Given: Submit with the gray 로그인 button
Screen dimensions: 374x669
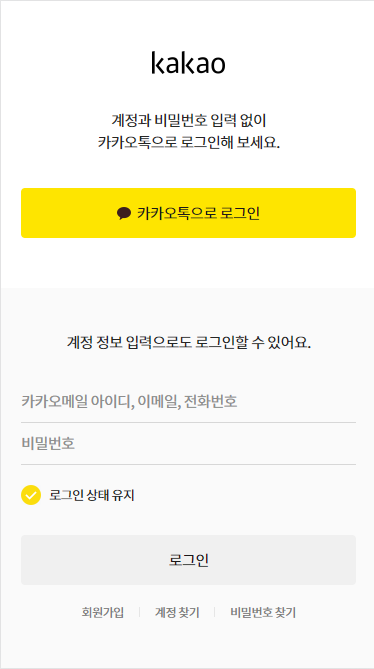Looking at the screenshot, I should pyautogui.click(x=188, y=560).
